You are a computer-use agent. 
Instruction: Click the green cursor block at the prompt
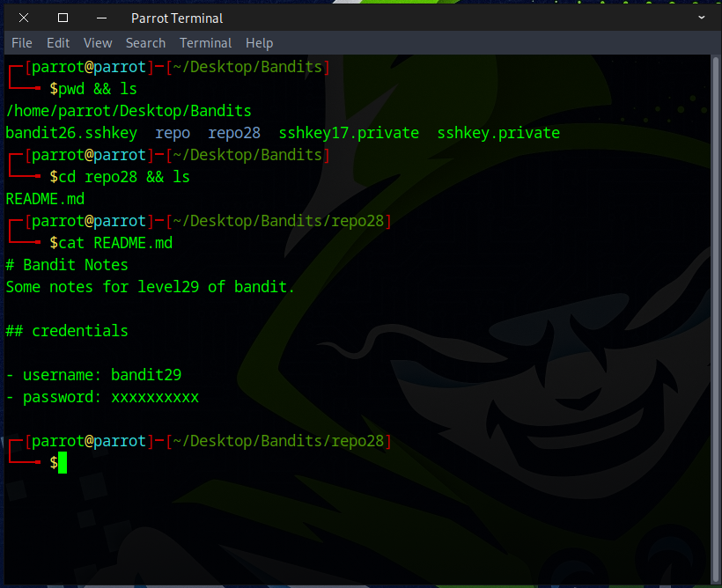63,463
